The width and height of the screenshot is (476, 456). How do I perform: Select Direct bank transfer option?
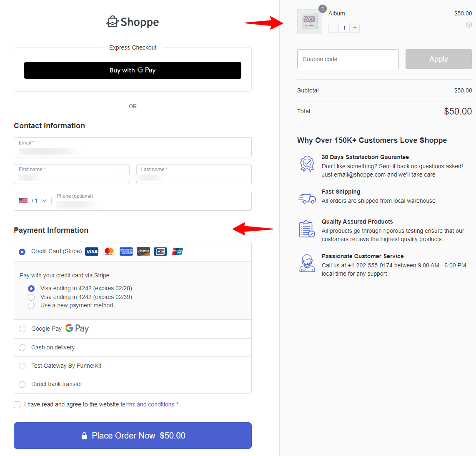click(x=22, y=384)
